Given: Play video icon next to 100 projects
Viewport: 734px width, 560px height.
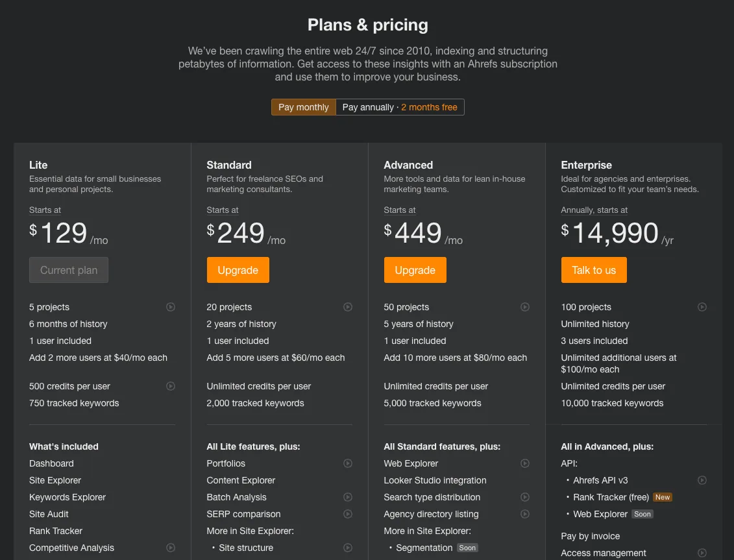Looking at the screenshot, I should [702, 307].
